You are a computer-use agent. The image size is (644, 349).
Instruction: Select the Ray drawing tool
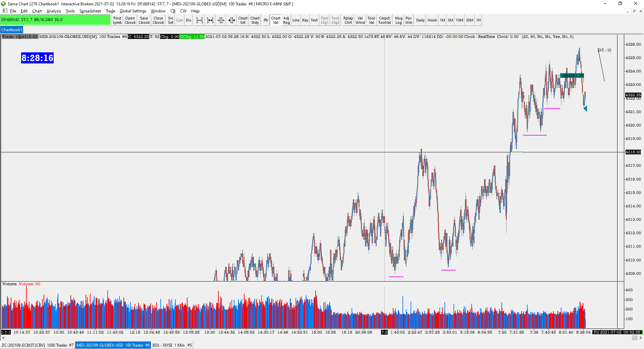(305, 20)
